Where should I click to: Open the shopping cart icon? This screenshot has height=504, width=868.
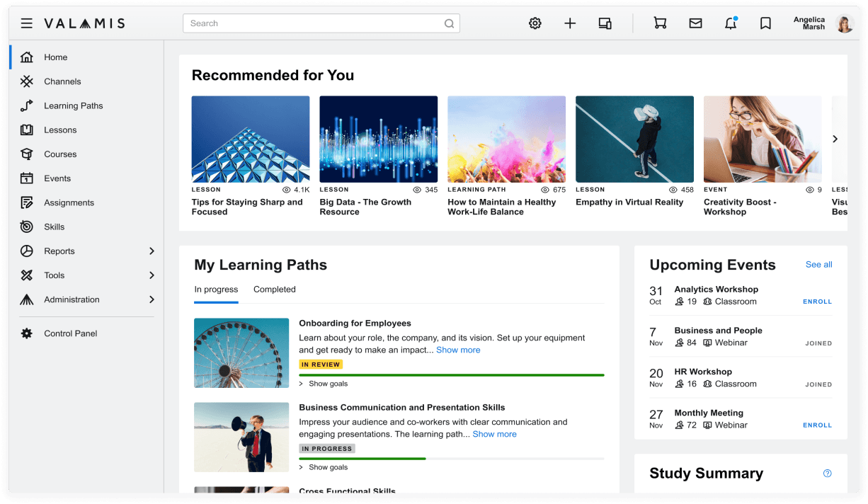pos(660,23)
